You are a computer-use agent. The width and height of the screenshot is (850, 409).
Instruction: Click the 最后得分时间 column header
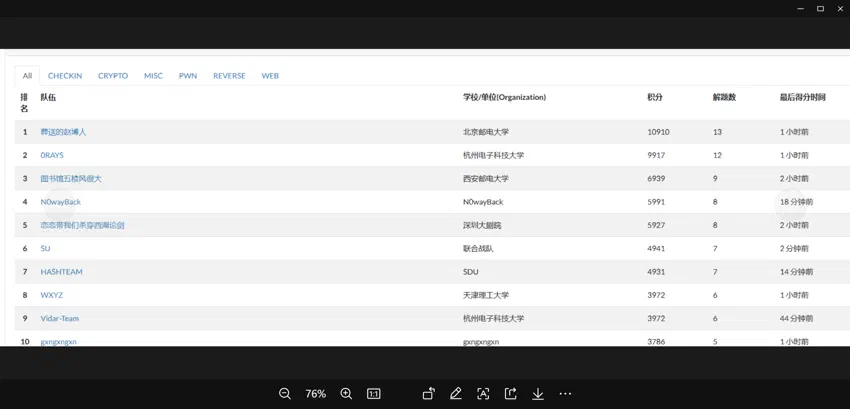click(803, 98)
